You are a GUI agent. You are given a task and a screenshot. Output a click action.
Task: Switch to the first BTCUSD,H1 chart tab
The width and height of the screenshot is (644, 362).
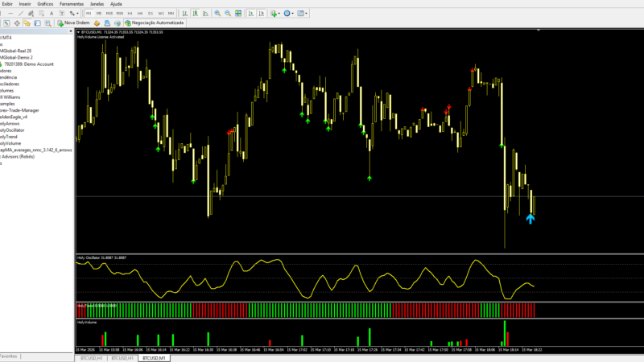91,358
